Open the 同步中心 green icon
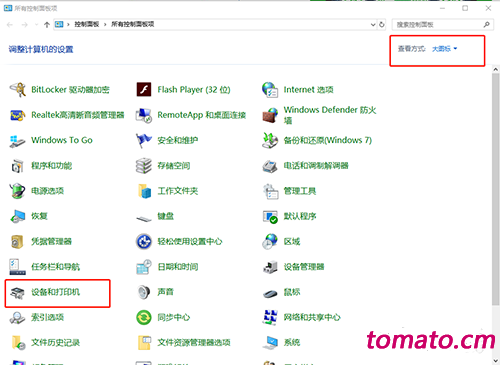This screenshot has width=500, height=365. click(x=144, y=317)
